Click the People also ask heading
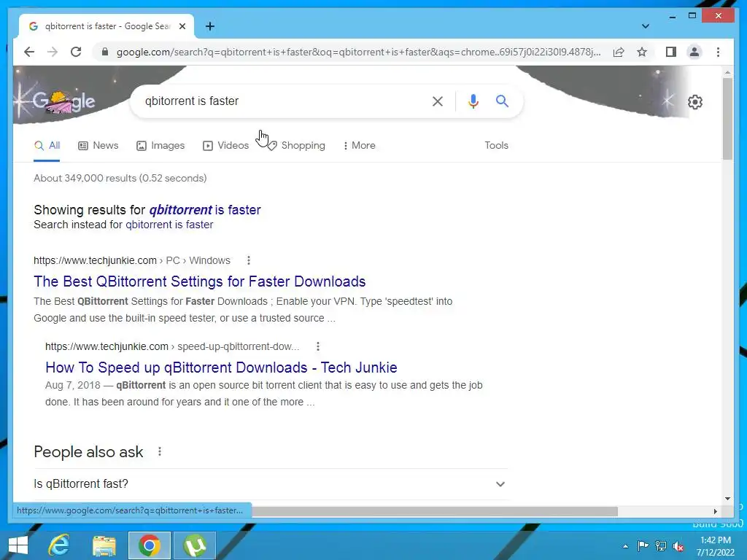 (88, 451)
